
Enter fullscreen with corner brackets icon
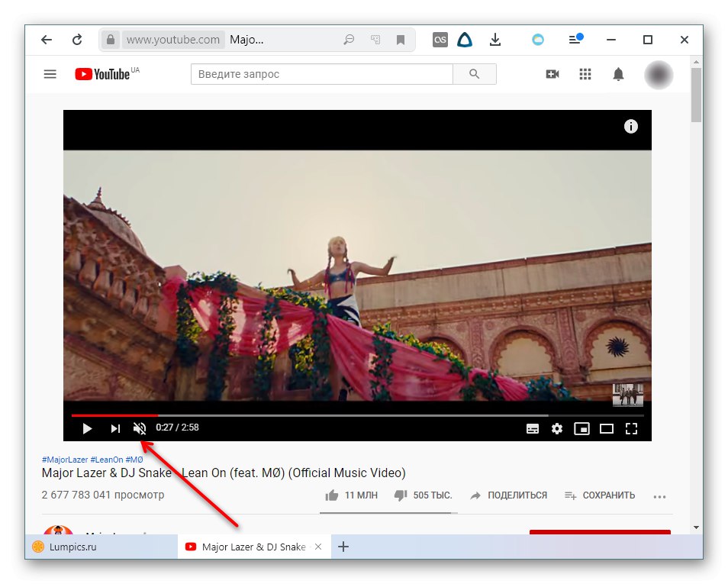tap(631, 428)
